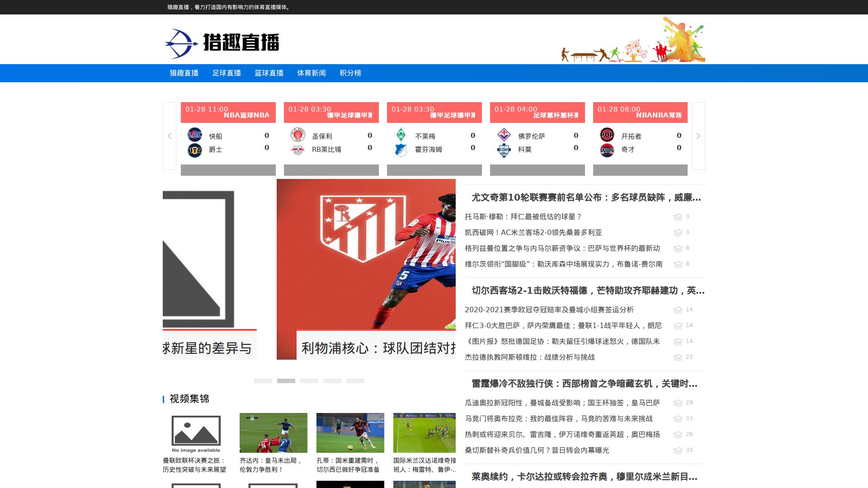Image resolution: width=868 pixels, height=488 pixels.
Task: Select the first slideshow indicator bar
Action: point(263,381)
